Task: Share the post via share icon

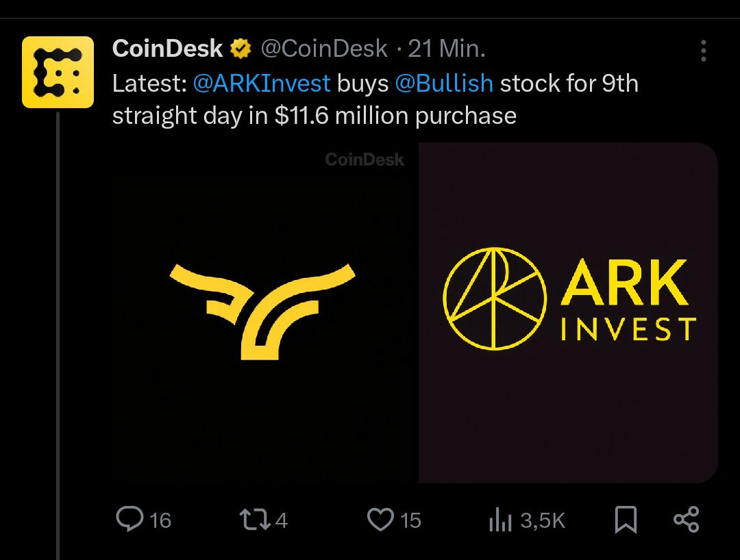Action: point(686,520)
